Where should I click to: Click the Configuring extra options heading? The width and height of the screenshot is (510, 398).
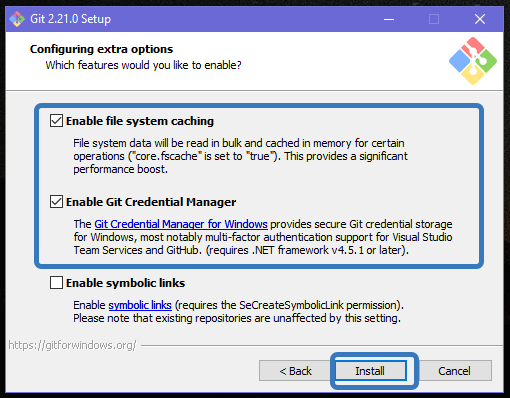point(101,49)
